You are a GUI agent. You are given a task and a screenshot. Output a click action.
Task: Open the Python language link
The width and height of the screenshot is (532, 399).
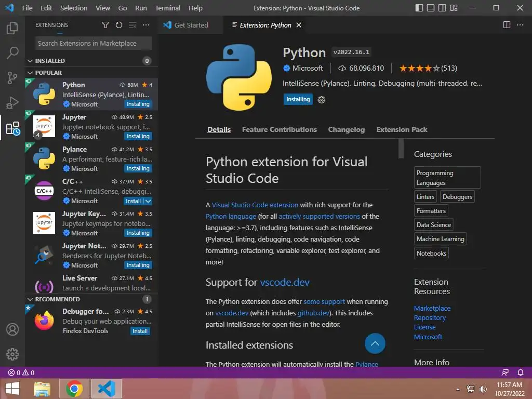point(231,217)
